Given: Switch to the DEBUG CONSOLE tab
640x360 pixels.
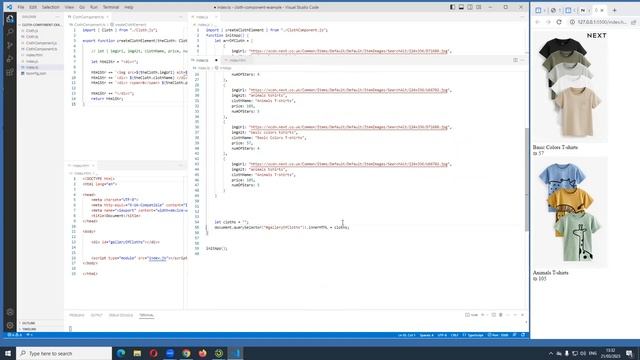Looking at the screenshot, I should pyautogui.click(x=121, y=316).
